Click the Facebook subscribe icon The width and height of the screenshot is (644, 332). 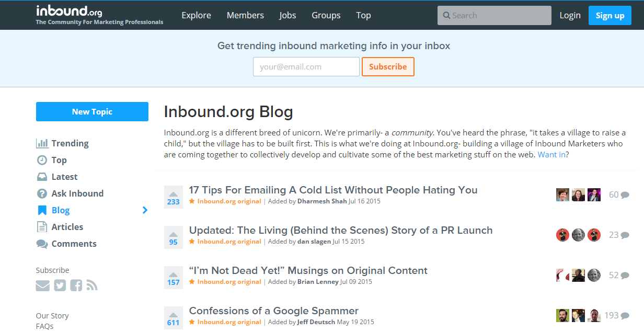[x=76, y=285]
